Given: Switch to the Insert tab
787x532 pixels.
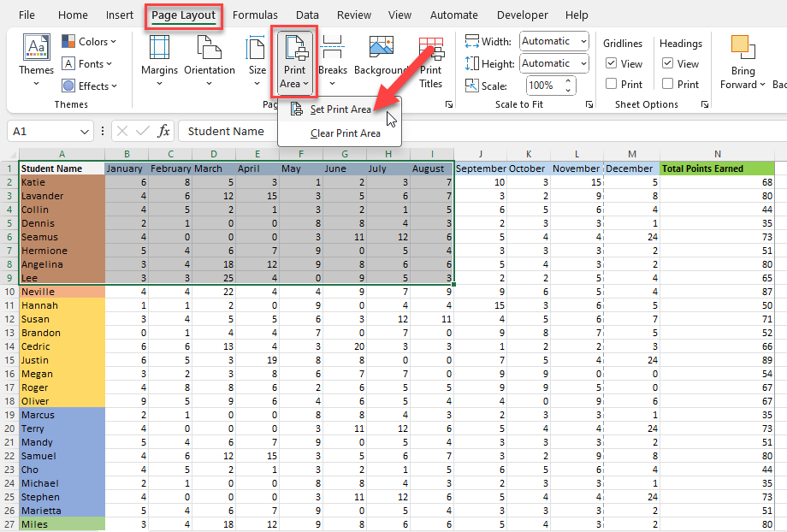Looking at the screenshot, I should pos(120,15).
